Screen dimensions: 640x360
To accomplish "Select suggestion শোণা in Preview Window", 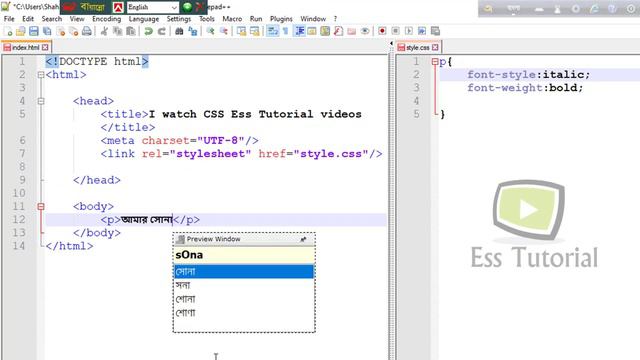I will [244, 313].
